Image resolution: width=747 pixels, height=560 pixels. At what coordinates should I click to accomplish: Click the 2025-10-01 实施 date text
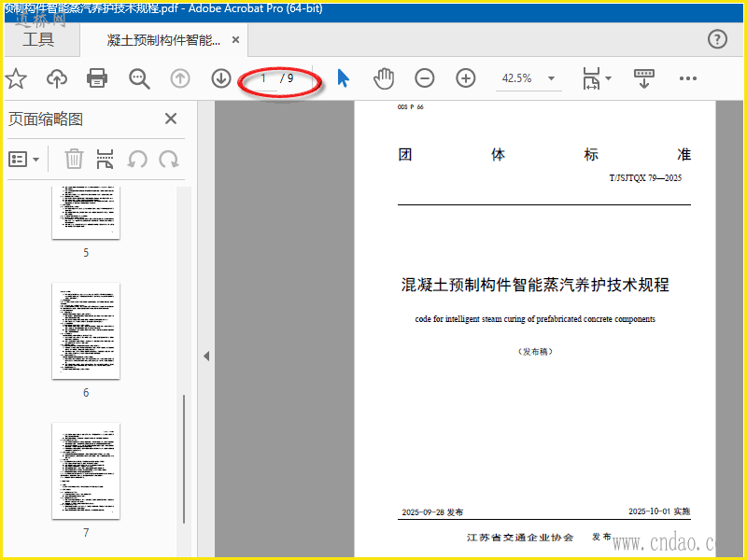coord(659,511)
